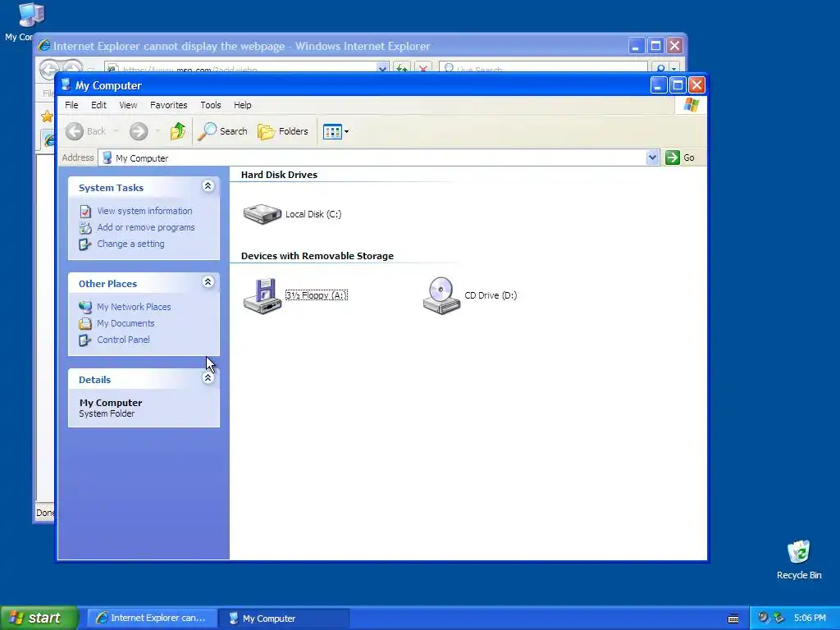This screenshot has height=630, width=840.
Task: Open the Search pane
Action: pyautogui.click(x=222, y=131)
